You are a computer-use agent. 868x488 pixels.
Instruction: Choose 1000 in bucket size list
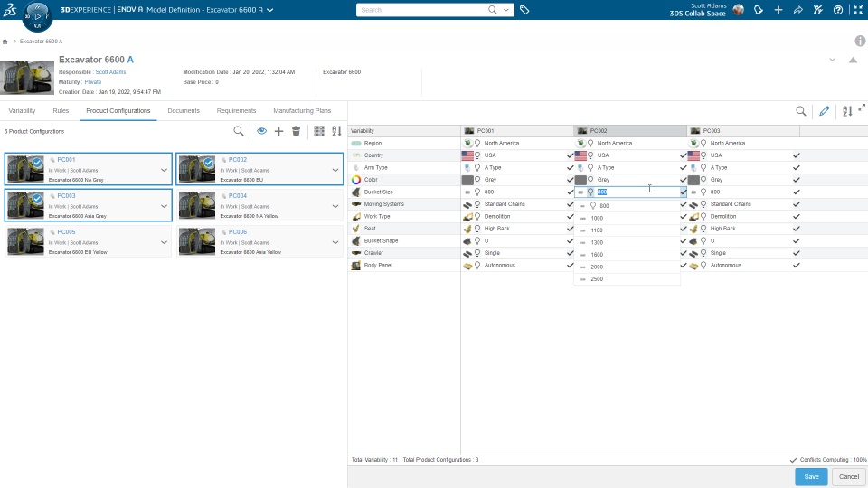click(x=627, y=218)
